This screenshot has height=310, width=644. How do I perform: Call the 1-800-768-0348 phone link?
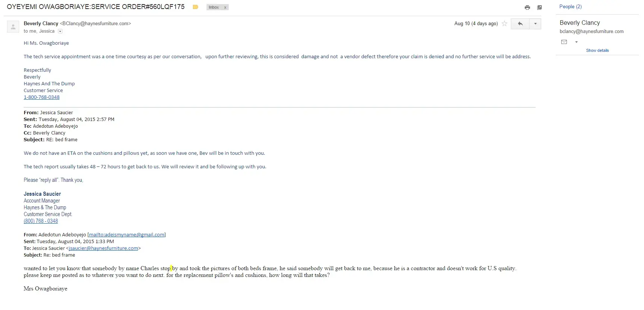tap(41, 97)
